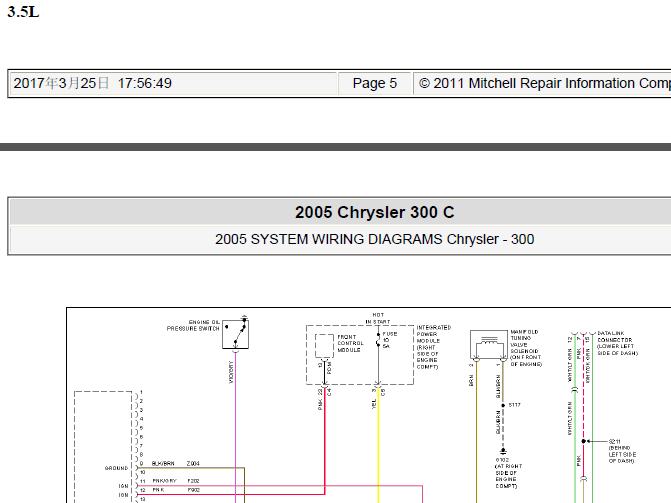Click connector pin number 1
Viewport: 671px width, 503px height.
[141, 392]
